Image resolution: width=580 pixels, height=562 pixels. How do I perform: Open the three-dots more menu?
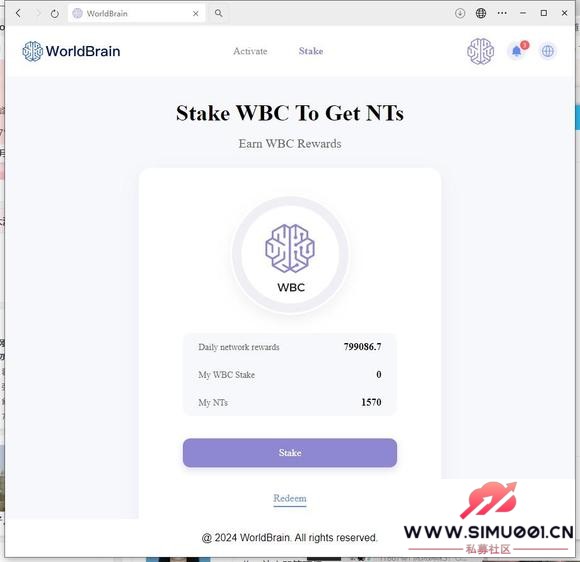coord(502,13)
